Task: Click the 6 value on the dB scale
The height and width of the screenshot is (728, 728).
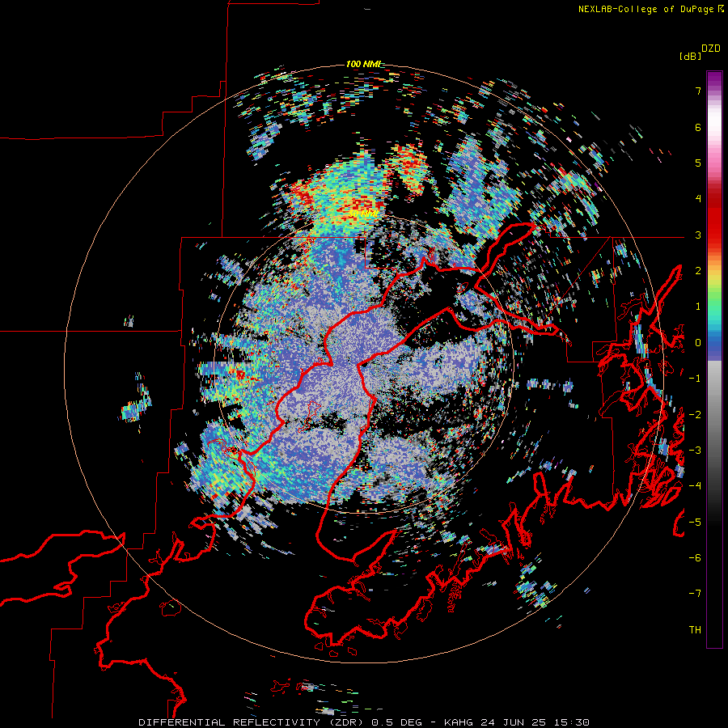Action: [698, 127]
